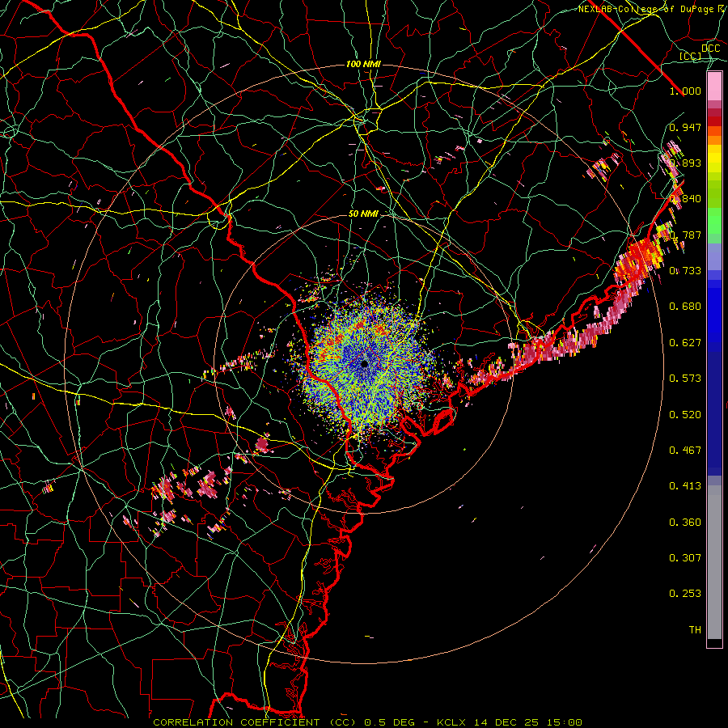The height and width of the screenshot is (728, 728).
Task: Click the 1.000 color scale value
Action: (685, 91)
